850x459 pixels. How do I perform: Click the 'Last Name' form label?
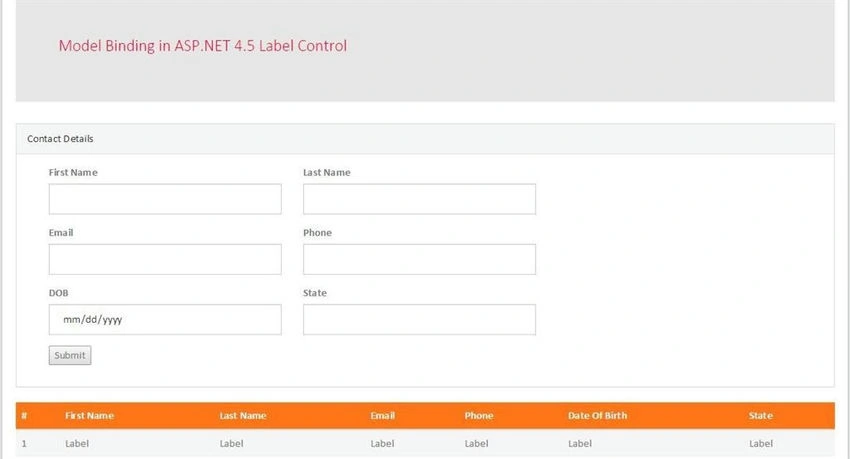[327, 172]
